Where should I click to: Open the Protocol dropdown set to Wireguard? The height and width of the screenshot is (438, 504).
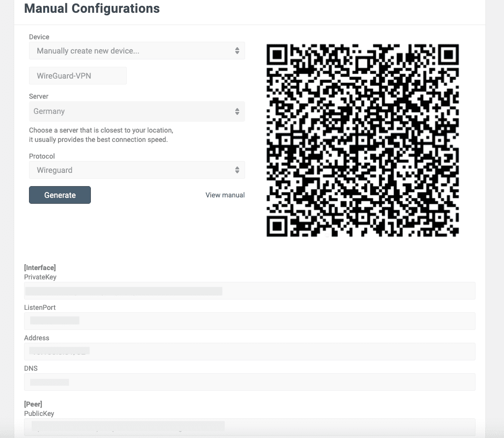tap(137, 170)
